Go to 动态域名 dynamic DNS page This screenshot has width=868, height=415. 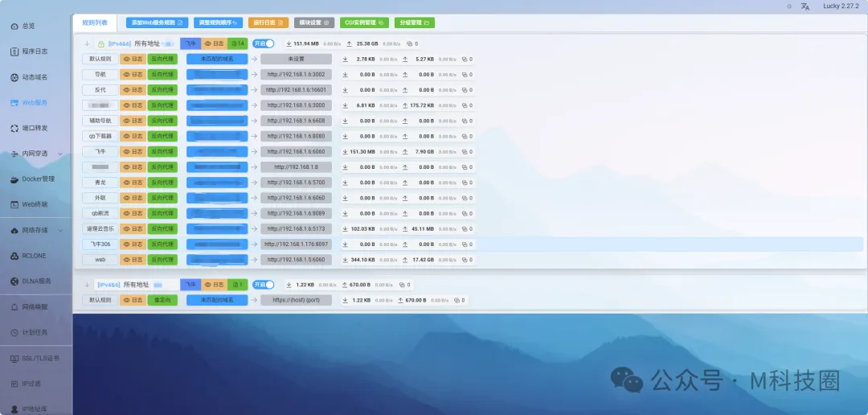point(29,77)
